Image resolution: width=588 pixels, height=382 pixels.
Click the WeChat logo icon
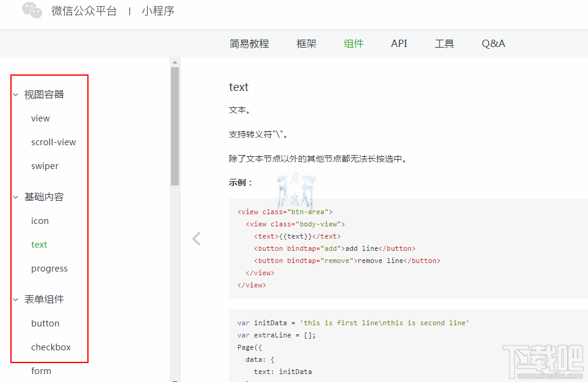(x=32, y=10)
